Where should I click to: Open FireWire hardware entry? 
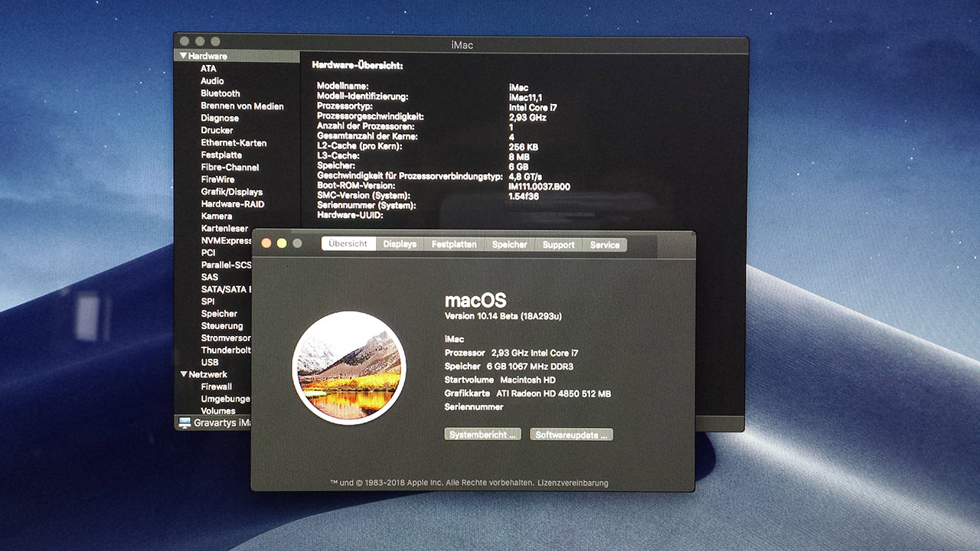point(217,179)
